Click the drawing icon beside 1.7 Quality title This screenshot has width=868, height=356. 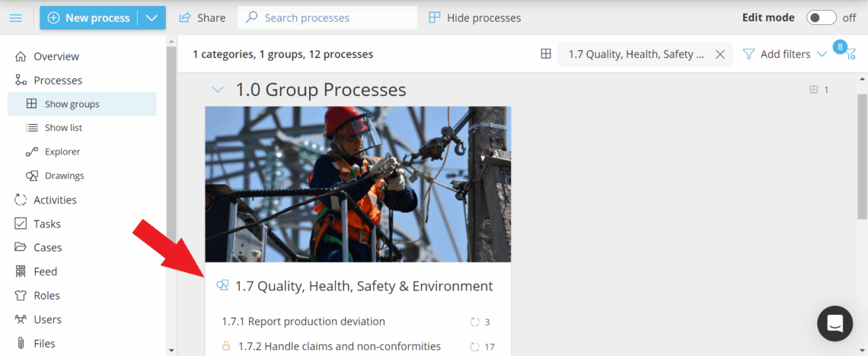click(x=222, y=286)
